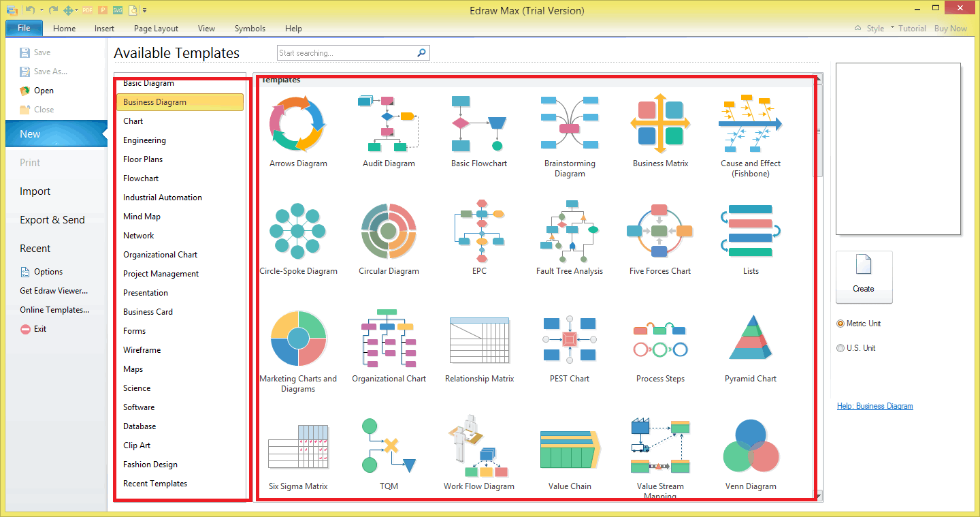Click the Undo arrow in quick access toolbar
Image resolution: width=980 pixels, height=517 pixels.
coord(29,10)
